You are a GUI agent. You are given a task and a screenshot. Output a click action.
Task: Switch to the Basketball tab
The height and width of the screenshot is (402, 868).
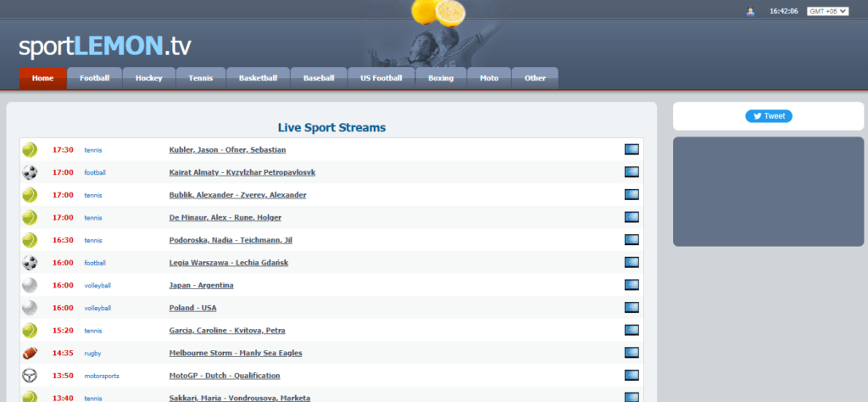point(258,78)
